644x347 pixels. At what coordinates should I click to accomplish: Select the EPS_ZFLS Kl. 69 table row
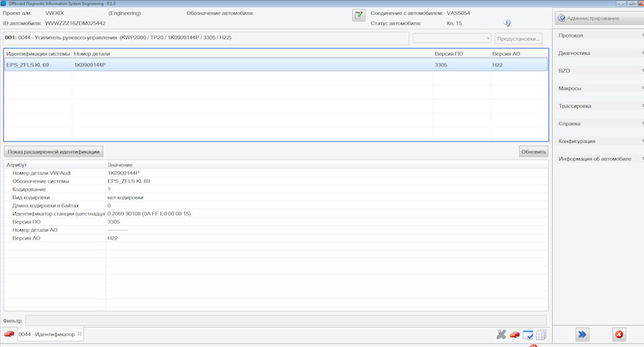pyautogui.click(x=276, y=65)
